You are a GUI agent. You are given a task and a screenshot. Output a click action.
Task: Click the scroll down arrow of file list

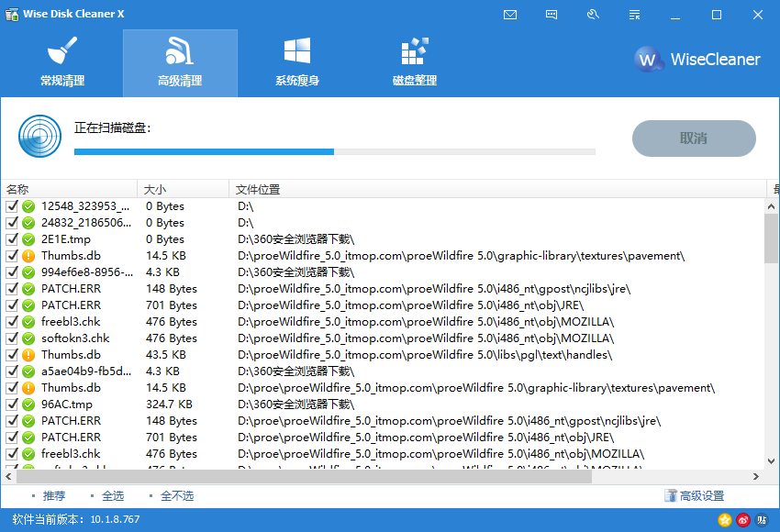771,460
